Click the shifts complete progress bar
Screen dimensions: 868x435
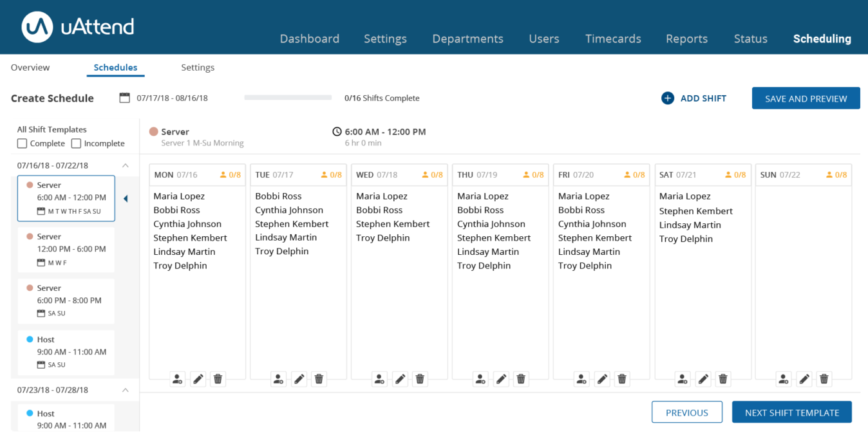[288, 98]
